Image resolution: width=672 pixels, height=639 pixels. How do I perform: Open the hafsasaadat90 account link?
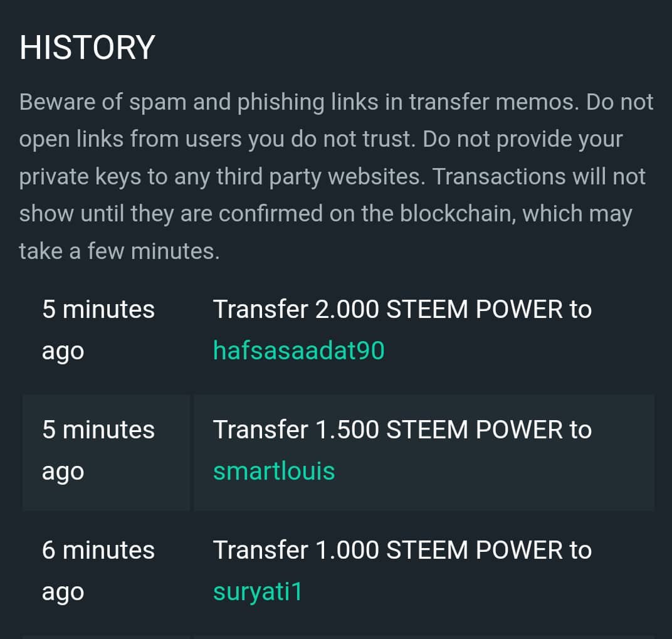pyautogui.click(x=298, y=351)
